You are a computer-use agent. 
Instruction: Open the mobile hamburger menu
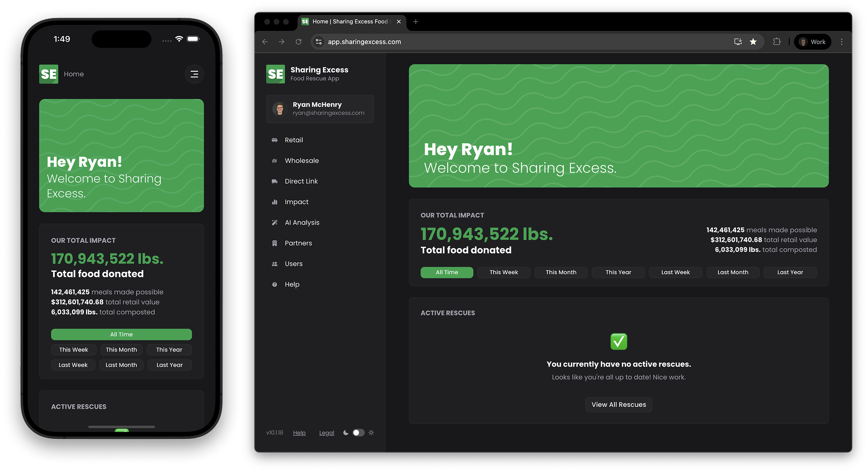tap(194, 74)
